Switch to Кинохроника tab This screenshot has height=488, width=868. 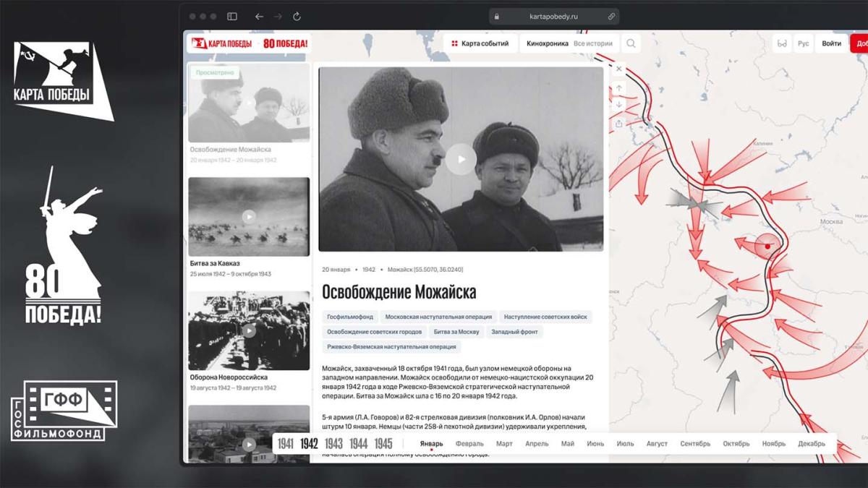pyautogui.click(x=547, y=43)
